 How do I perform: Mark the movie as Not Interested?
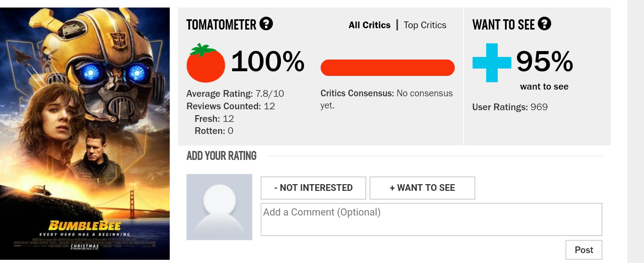[x=313, y=188]
